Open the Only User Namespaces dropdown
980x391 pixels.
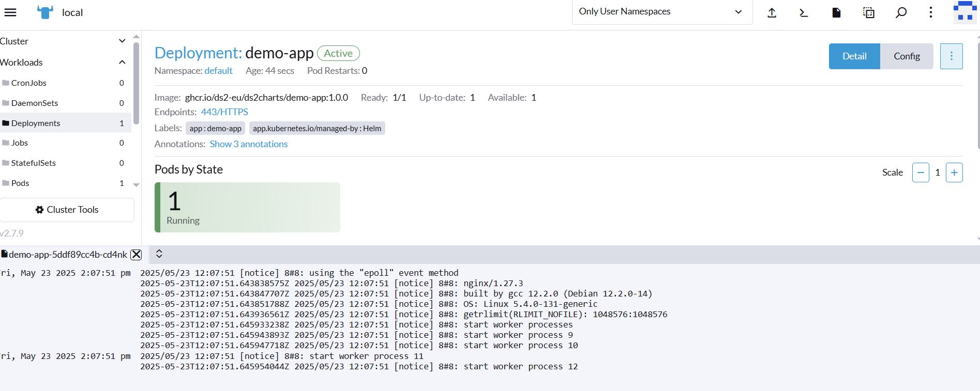pyautogui.click(x=661, y=12)
